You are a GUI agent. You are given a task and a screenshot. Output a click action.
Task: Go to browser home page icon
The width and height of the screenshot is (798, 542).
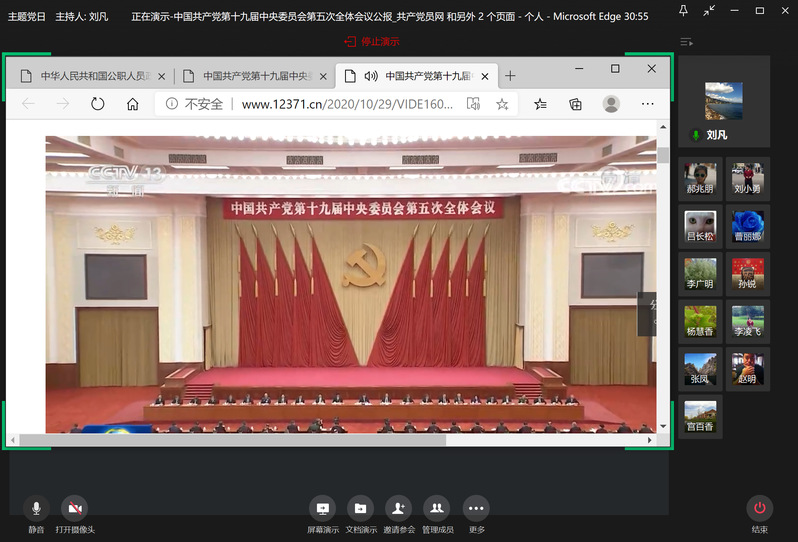[132, 104]
